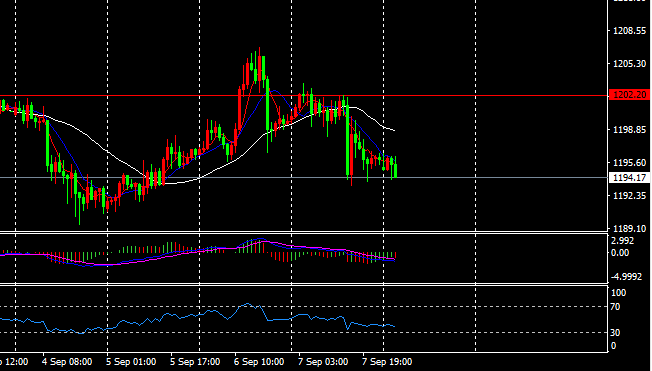Click the MACD -4.9992 axis label
Screen dimensions: 652x371
click(x=626, y=277)
